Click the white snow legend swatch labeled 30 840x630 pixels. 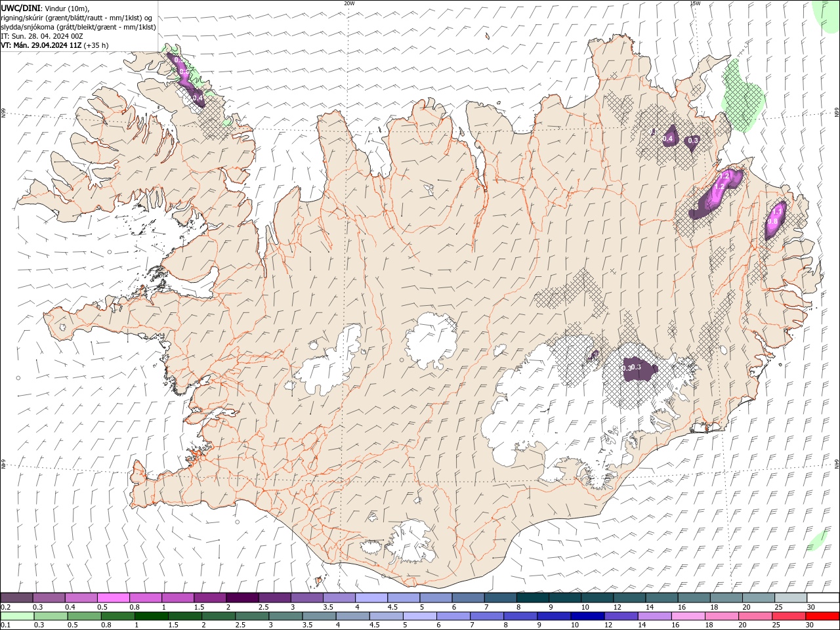pyautogui.click(x=822, y=598)
